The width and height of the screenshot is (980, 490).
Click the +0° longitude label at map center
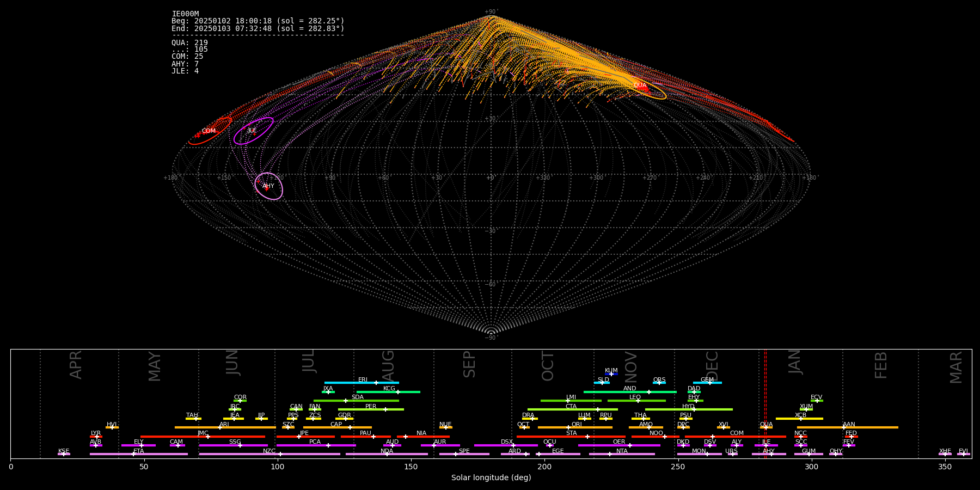pos(491,178)
